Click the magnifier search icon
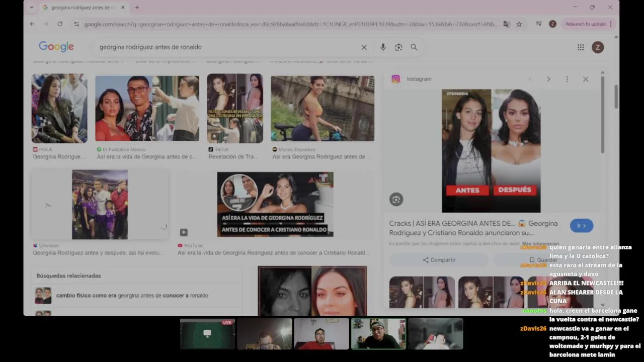Image resolution: width=644 pixels, height=362 pixels. click(414, 47)
